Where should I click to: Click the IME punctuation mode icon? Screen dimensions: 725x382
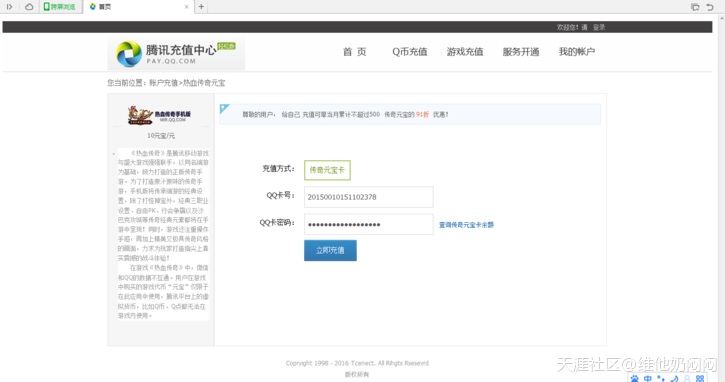[x=661, y=379]
